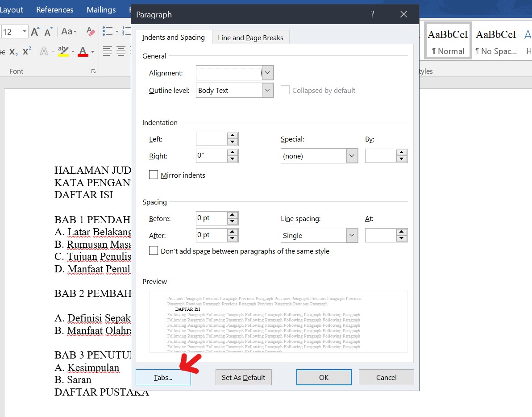Enable don't add space between same-style paragraphs
Viewport: 532px width, 417px height.
coord(154,251)
